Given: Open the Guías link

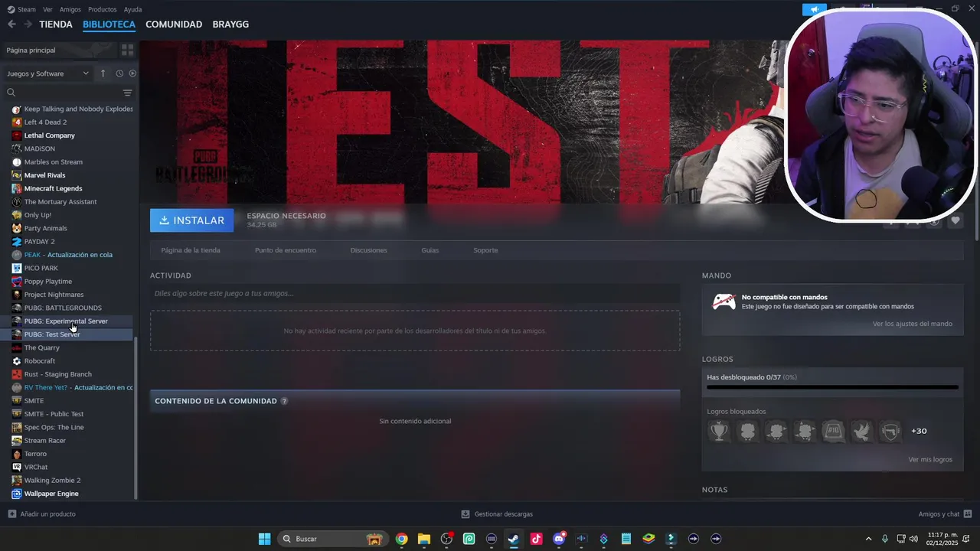Looking at the screenshot, I should 430,250.
